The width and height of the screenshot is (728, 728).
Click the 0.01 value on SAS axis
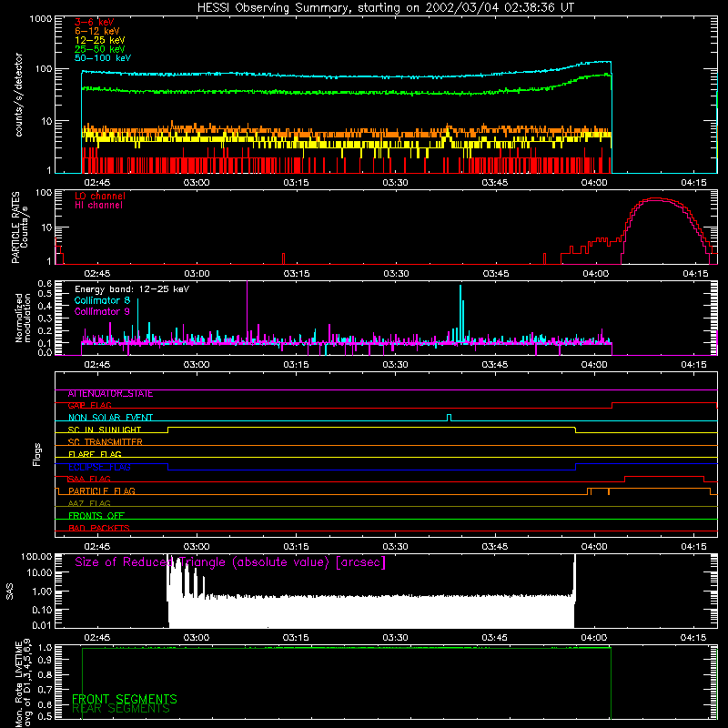[42, 625]
